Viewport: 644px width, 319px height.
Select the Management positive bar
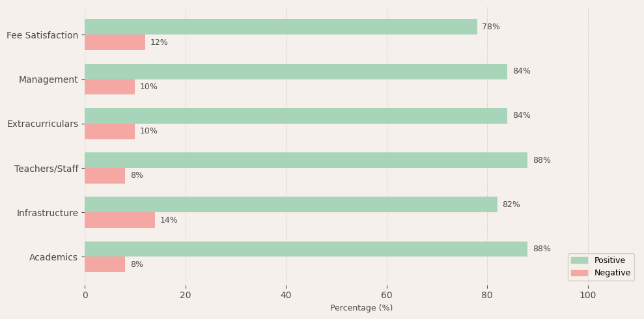296,72
